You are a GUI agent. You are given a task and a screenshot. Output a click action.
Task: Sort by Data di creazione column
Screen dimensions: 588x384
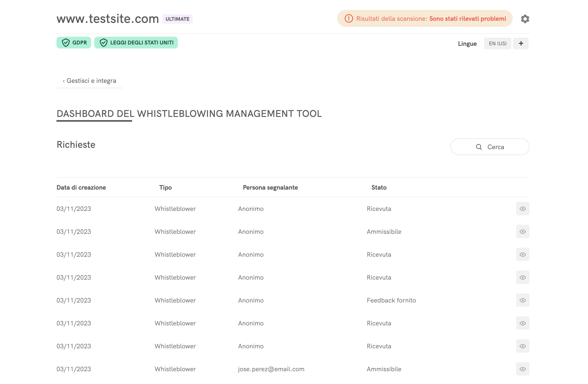point(81,187)
